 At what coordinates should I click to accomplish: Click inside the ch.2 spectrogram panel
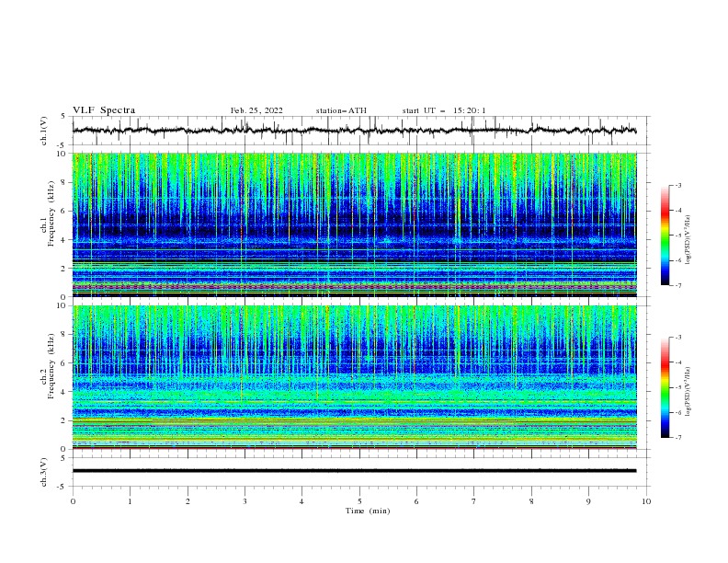coord(354,377)
